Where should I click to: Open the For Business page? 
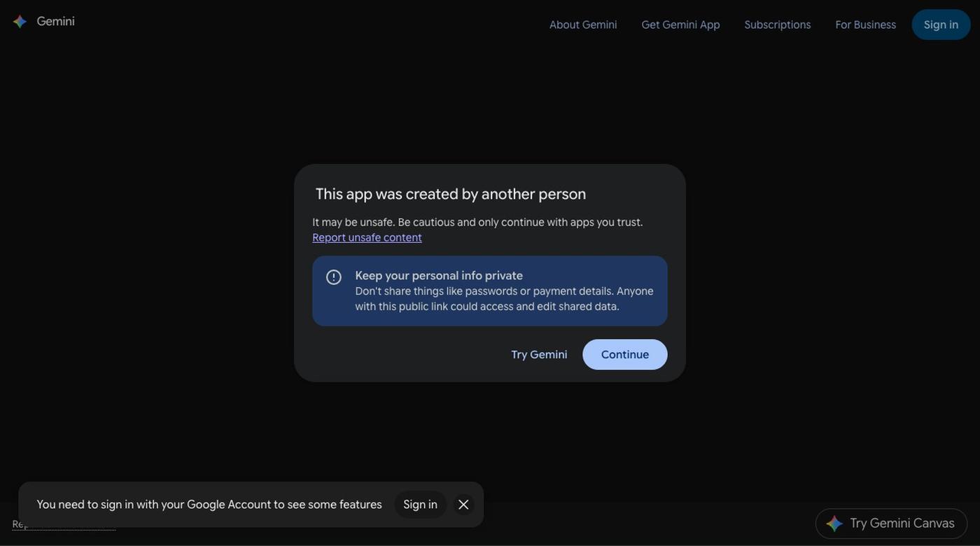865,24
